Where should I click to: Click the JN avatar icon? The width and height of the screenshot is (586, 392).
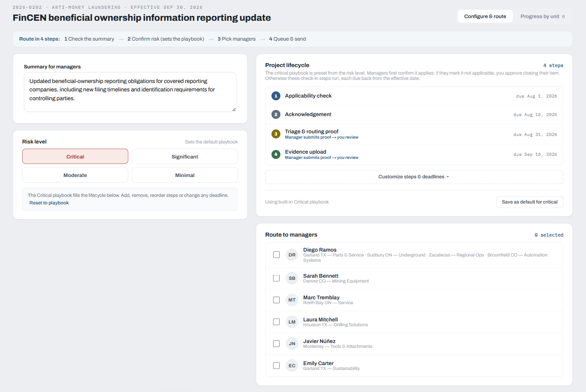tap(292, 343)
